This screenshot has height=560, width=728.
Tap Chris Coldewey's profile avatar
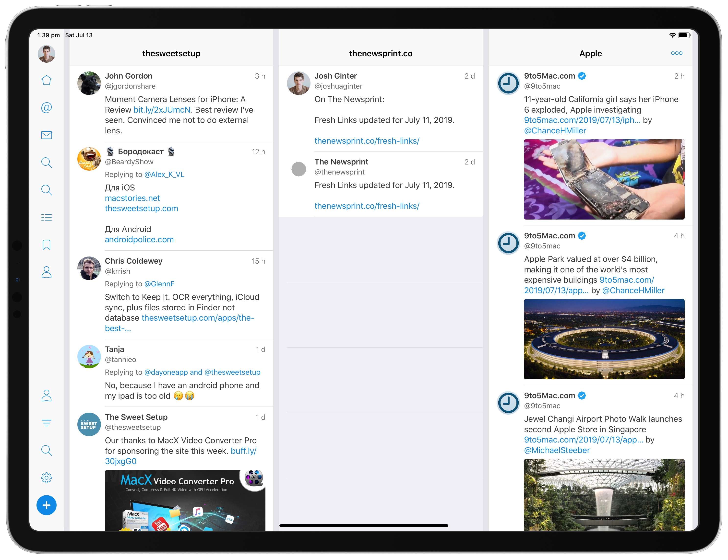pyautogui.click(x=89, y=268)
